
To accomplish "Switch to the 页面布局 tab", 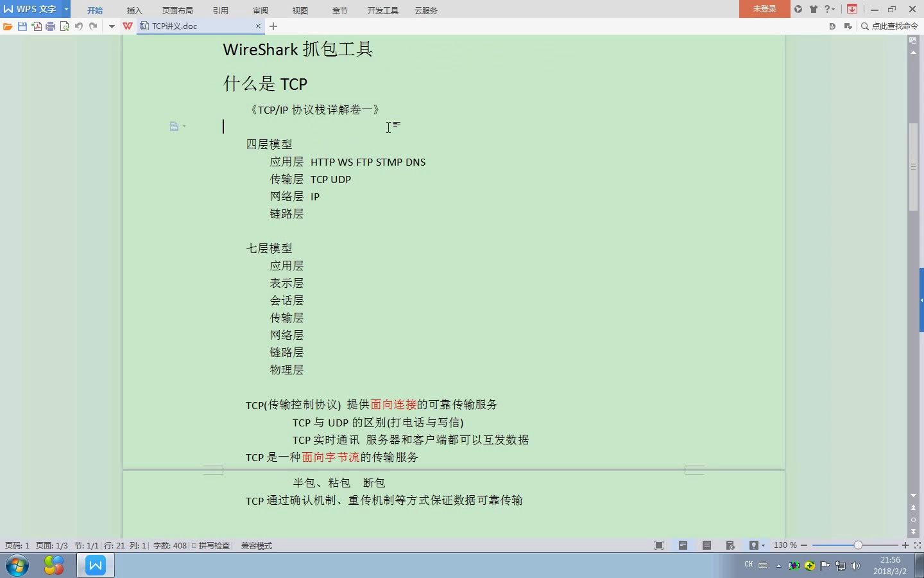I will [x=178, y=10].
